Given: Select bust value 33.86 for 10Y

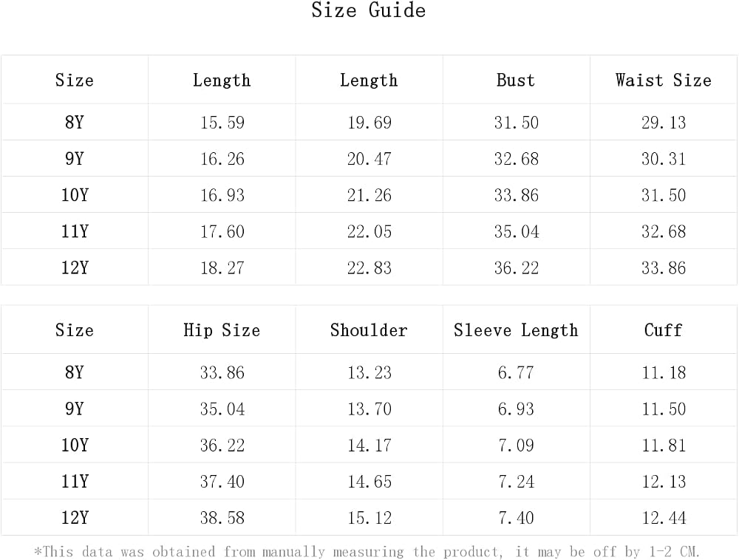Looking at the screenshot, I should coord(517,195).
